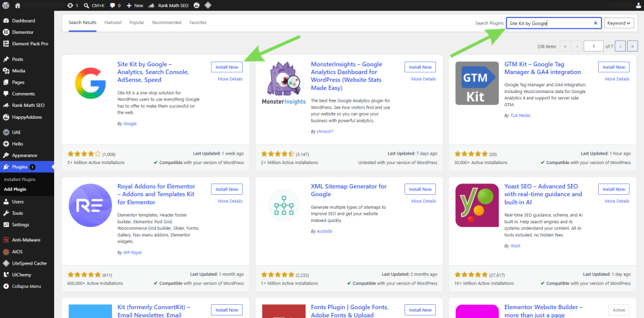The image size is (644, 318).
Task: Open WP Royal author link
Action: point(132,253)
